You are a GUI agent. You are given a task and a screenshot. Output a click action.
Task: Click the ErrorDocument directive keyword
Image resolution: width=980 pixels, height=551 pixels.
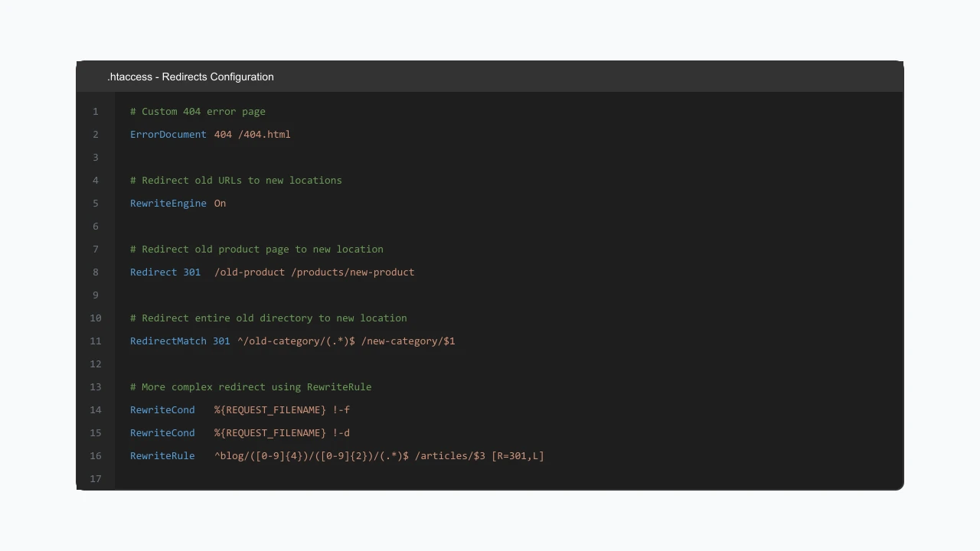coord(168,134)
